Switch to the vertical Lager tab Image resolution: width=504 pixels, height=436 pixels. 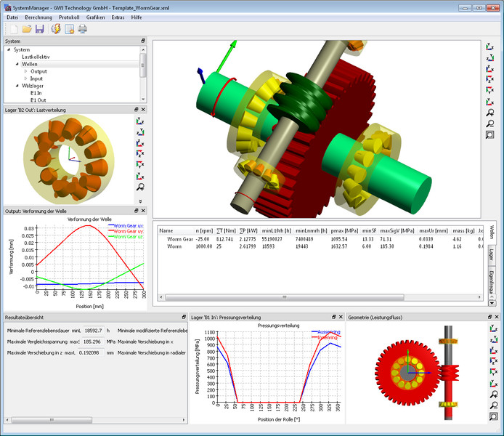click(x=492, y=254)
